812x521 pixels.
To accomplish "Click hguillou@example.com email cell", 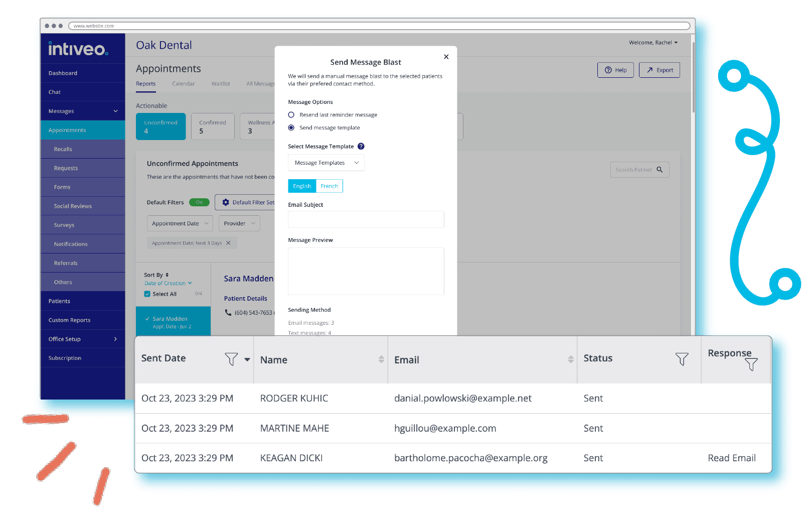I will [x=445, y=428].
